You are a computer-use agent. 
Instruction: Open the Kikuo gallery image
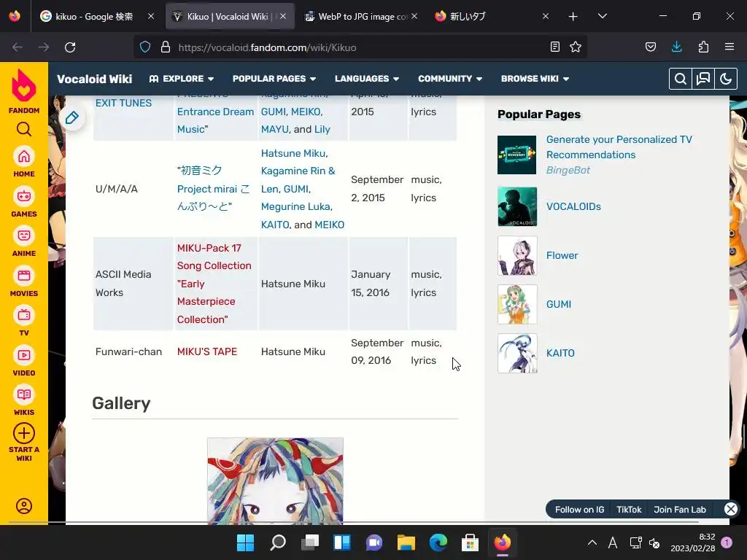(275, 481)
